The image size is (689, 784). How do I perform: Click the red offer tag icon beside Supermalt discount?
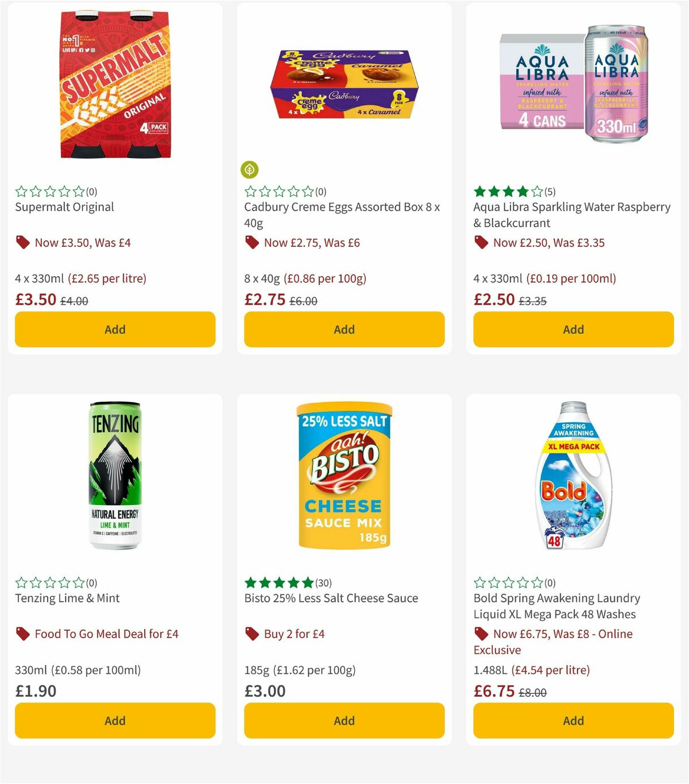[x=23, y=242]
